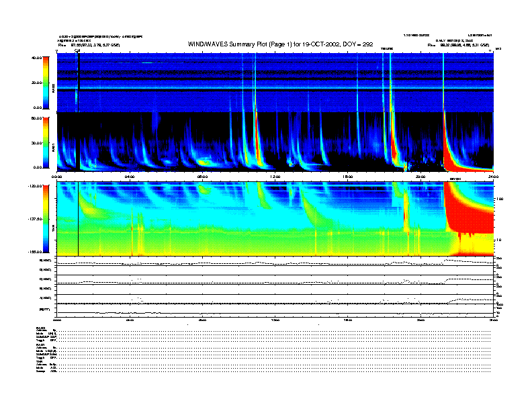Click the 100 label on TNR right axis
This screenshot has width=532, height=411.
click(500, 199)
